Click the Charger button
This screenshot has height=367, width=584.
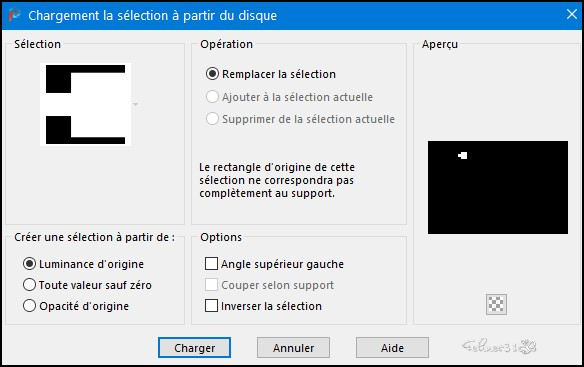pyautogui.click(x=194, y=348)
